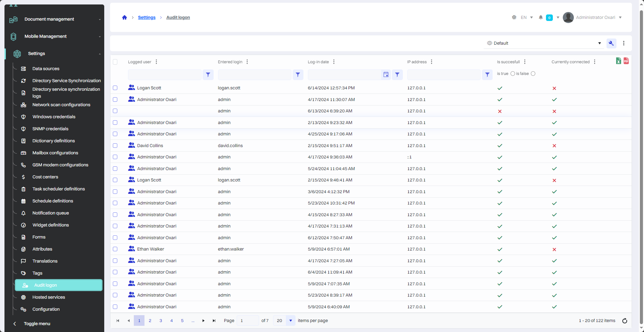Follow the Settings breadcrumb link
The image size is (644, 332).
(x=147, y=18)
